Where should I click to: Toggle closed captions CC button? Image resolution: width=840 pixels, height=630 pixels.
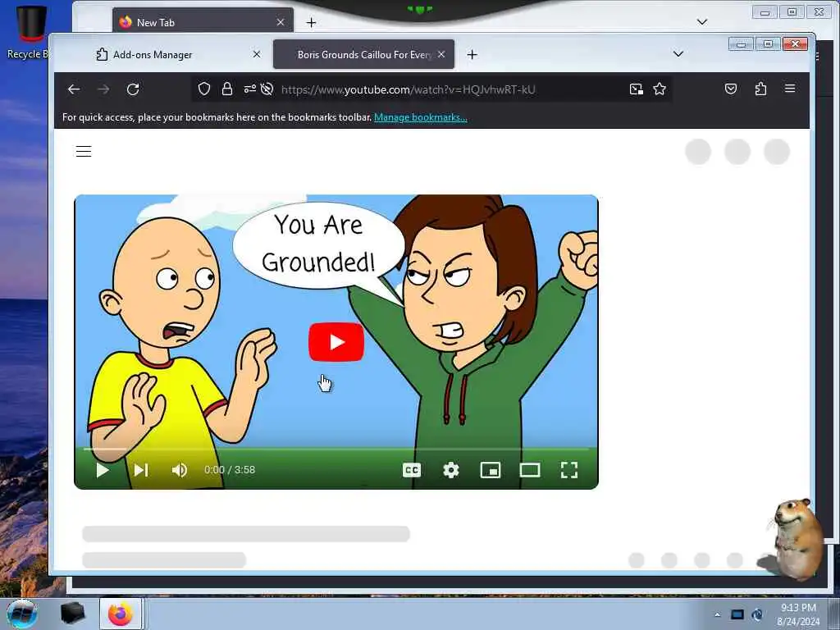click(412, 470)
